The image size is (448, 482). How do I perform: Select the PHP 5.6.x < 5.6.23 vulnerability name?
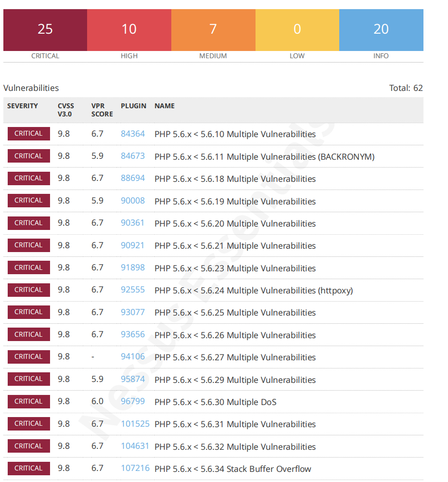click(x=235, y=268)
